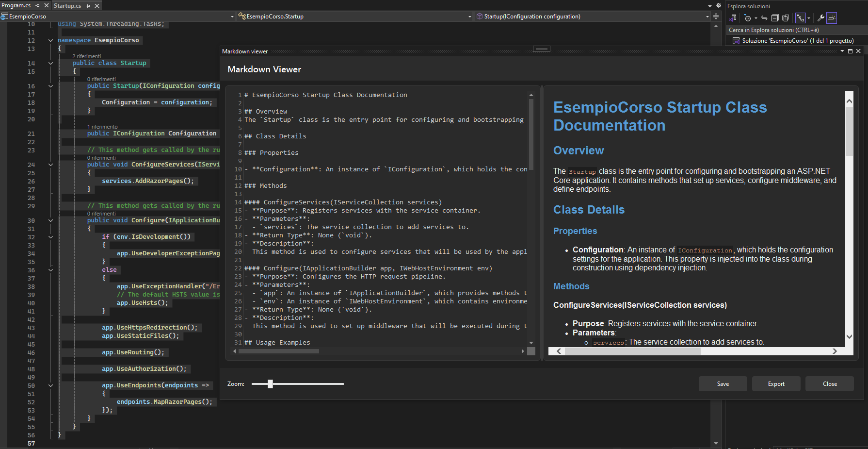Image resolution: width=868 pixels, height=449 pixels.
Task: Click the 'Class Details' heading in preview
Action: [x=589, y=210]
